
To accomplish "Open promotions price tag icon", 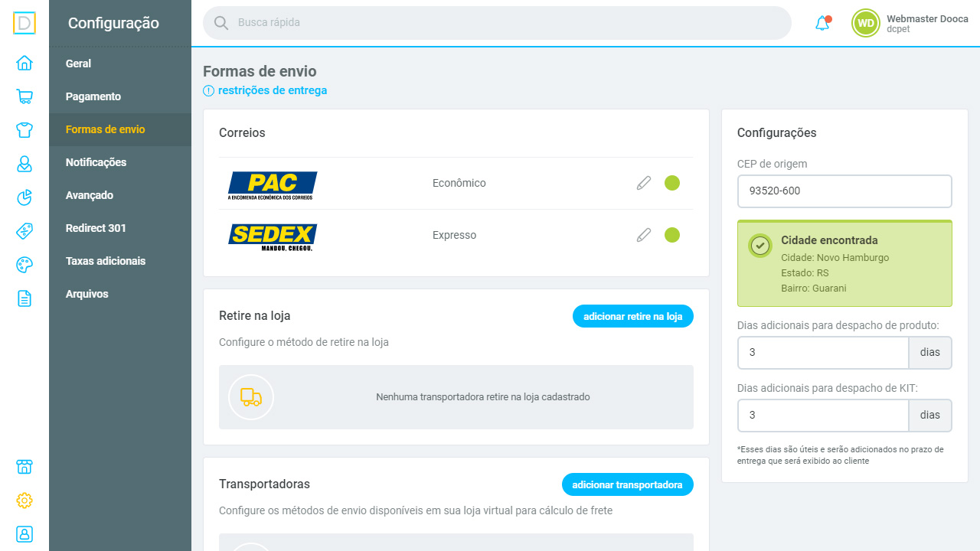I will click(x=24, y=231).
